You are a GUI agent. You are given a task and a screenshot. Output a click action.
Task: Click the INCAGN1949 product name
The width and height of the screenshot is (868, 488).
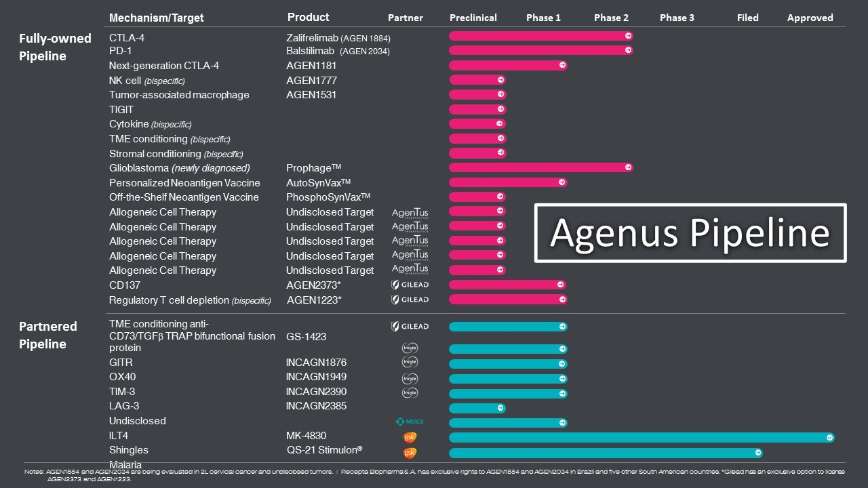[x=316, y=377]
